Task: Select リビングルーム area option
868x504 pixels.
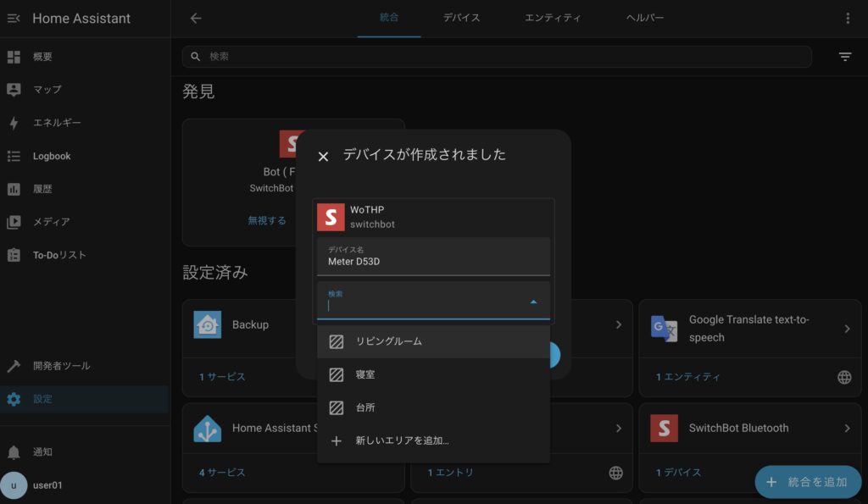Action: coord(433,341)
